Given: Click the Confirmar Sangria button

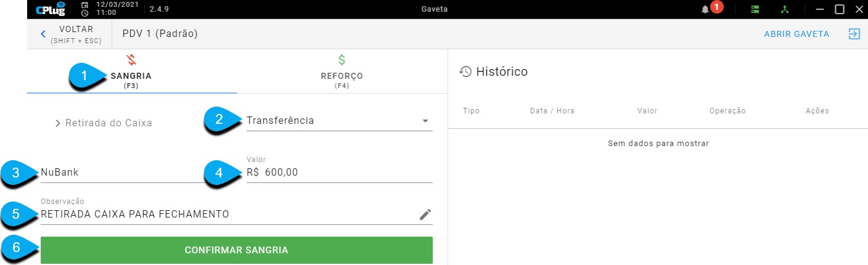Looking at the screenshot, I should point(237,250).
